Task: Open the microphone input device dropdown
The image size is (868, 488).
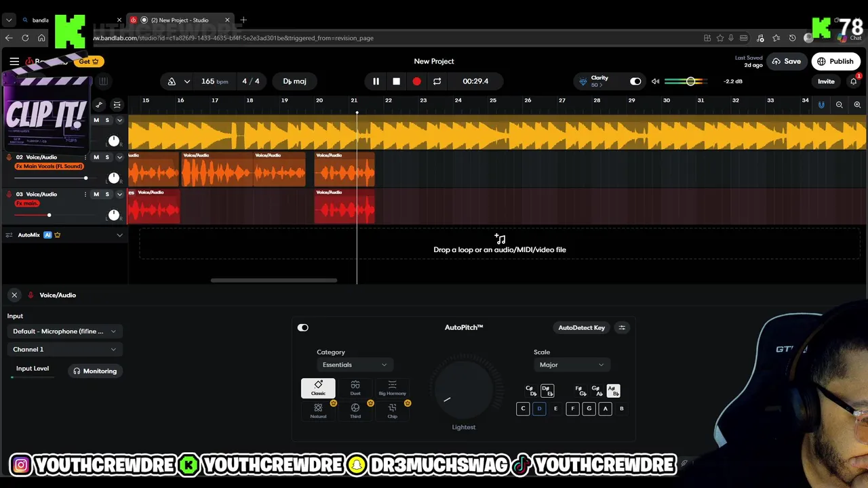Action: click(x=64, y=331)
